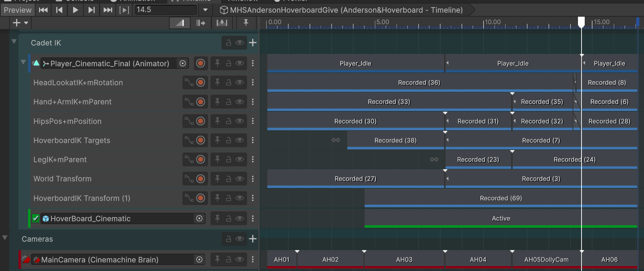Toggle the Ripple edit mode icon
The image size is (644, 271).
click(201, 23)
